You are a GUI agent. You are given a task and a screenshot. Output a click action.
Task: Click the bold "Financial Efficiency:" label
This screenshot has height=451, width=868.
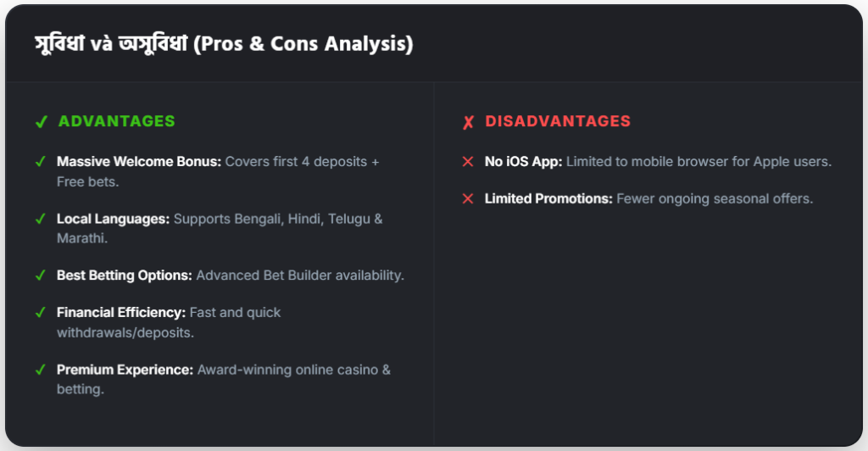pos(121,312)
